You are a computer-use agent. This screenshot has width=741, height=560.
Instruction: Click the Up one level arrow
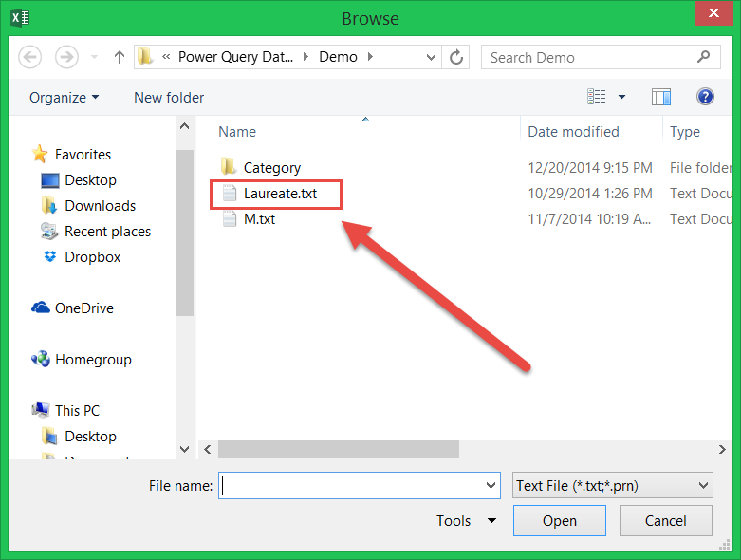[120, 57]
